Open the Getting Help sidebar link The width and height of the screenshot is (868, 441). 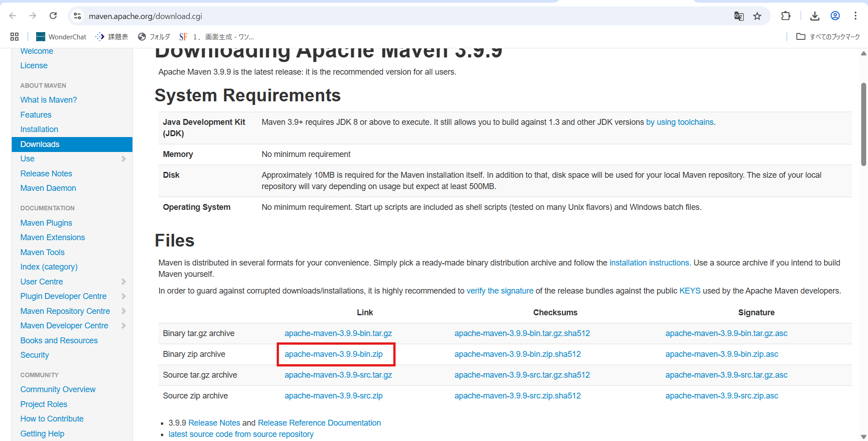click(42, 434)
